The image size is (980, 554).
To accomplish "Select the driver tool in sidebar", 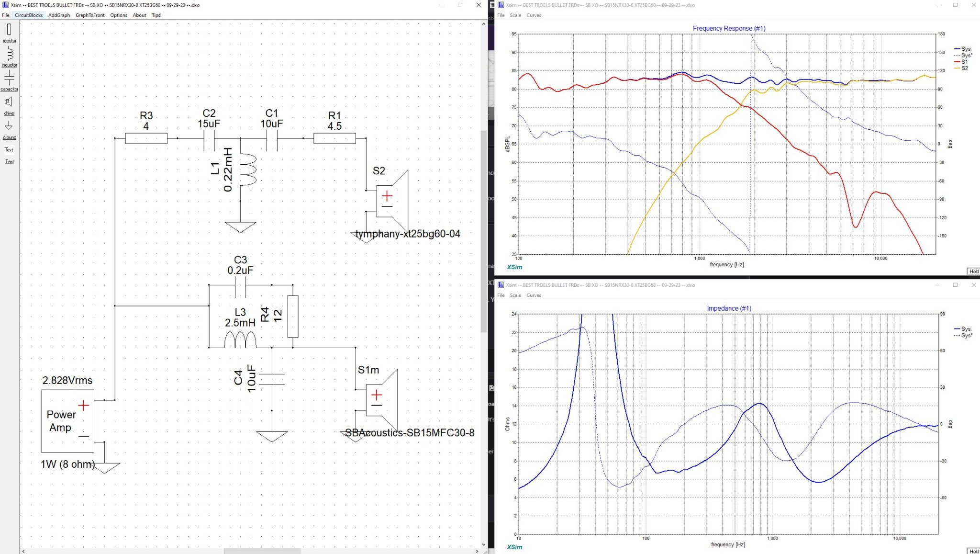I will [x=9, y=105].
